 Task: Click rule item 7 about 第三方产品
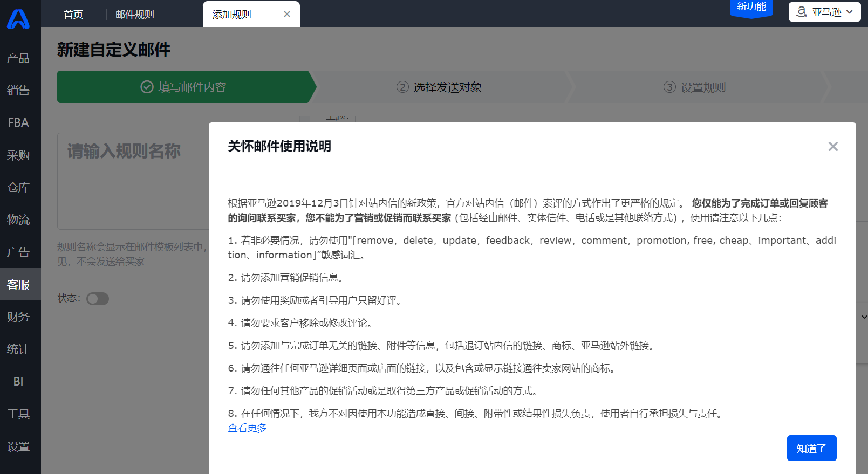pyautogui.click(x=384, y=390)
